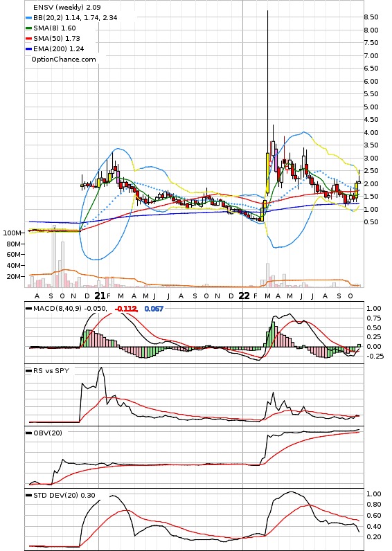Click the 1.00 label on MACD scale

coord(374,309)
